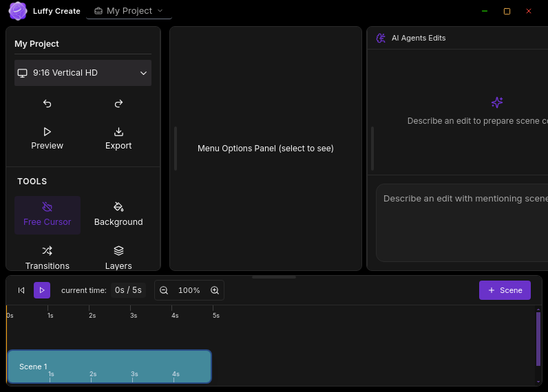Screen dimensions: 548x392
Task: Select the Scene 1 clip in timeline
Action: click(x=109, y=367)
